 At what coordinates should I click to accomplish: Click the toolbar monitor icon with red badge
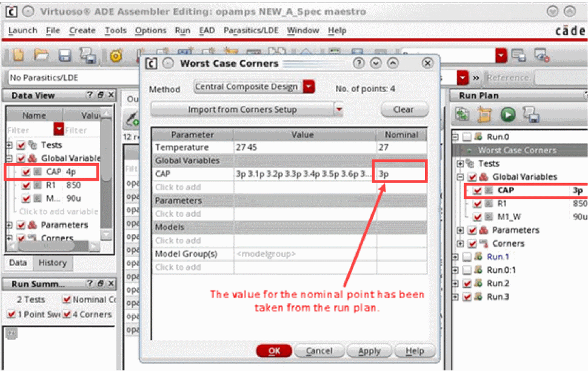[542, 56]
